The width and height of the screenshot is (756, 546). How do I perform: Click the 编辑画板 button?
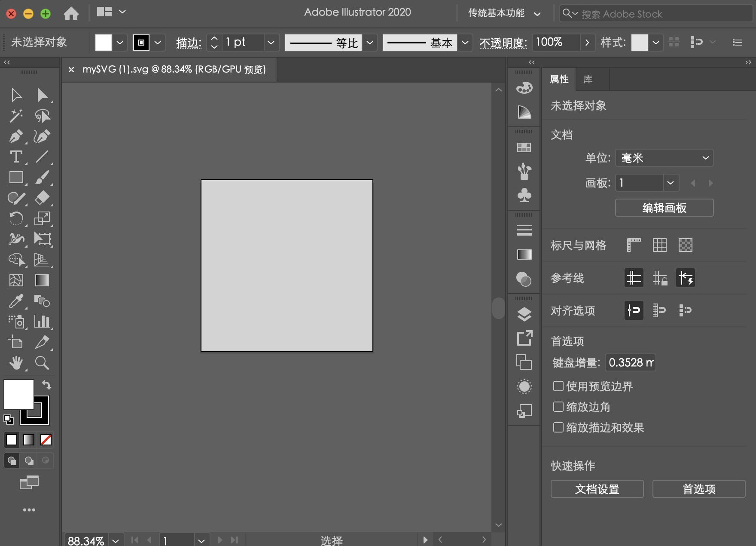coord(664,208)
